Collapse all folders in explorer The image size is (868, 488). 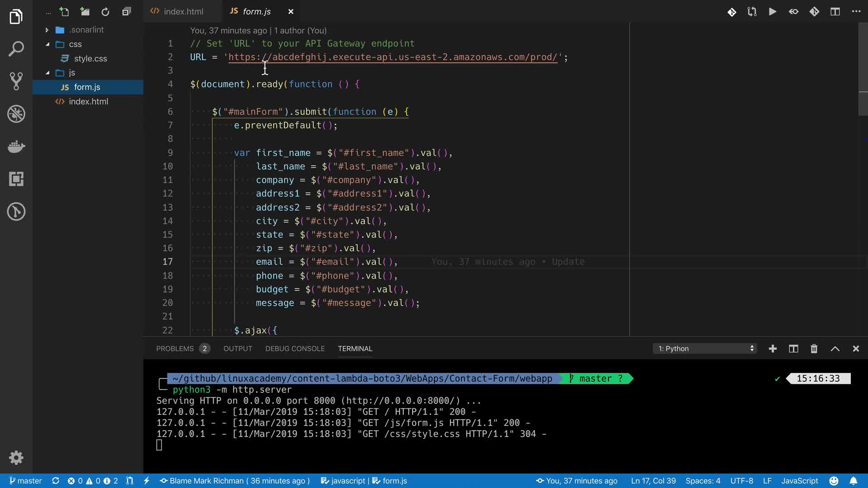pos(127,12)
